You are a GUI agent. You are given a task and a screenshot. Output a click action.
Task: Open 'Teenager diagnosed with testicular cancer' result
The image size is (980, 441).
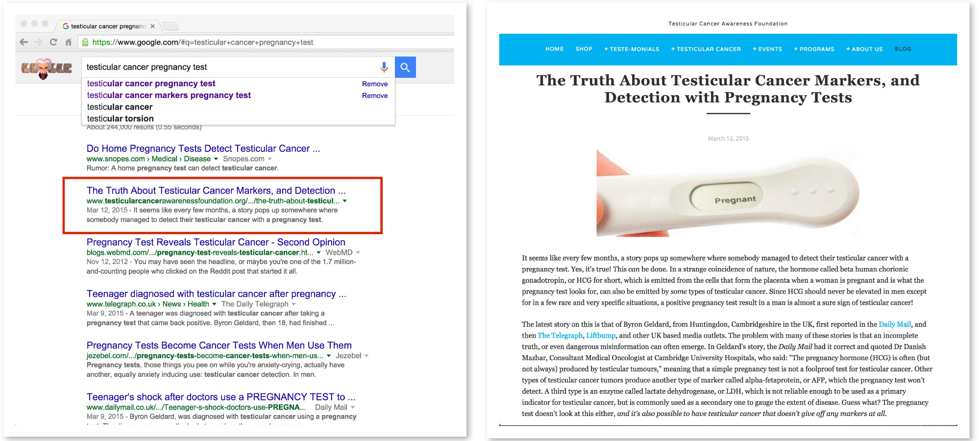point(216,294)
